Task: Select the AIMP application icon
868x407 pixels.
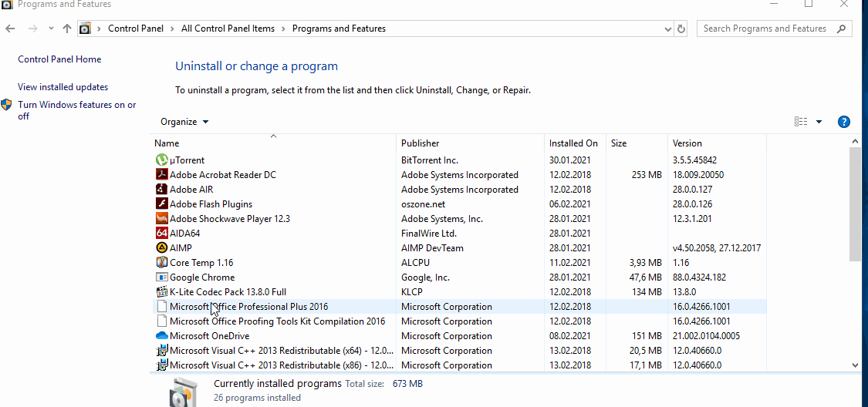Action: click(x=162, y=248)
